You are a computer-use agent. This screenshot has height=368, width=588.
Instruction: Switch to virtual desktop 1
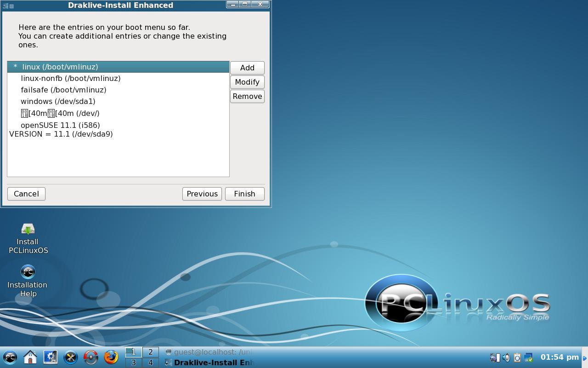[x=134, y=352]
